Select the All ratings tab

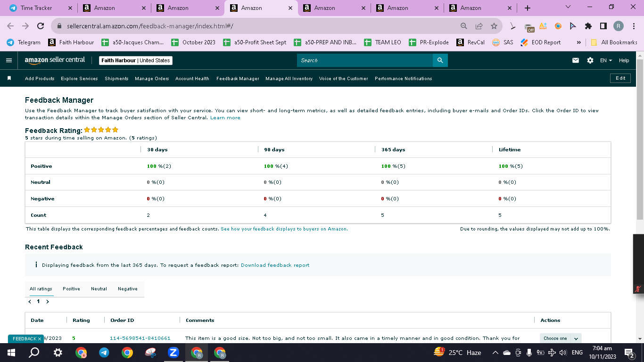pyautogui.click(x=41, y=289)
